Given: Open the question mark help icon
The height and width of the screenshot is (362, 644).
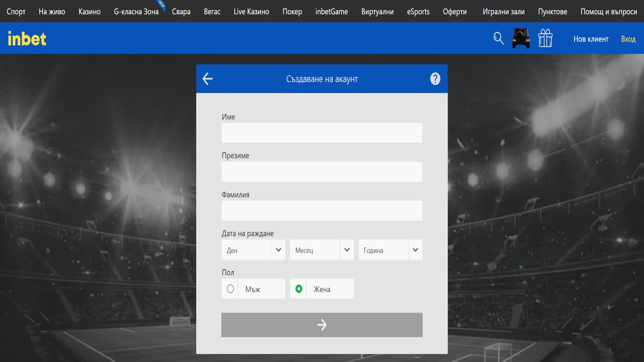Looking at the screenshot, I should pyautogui.click(x=435, y=79).
